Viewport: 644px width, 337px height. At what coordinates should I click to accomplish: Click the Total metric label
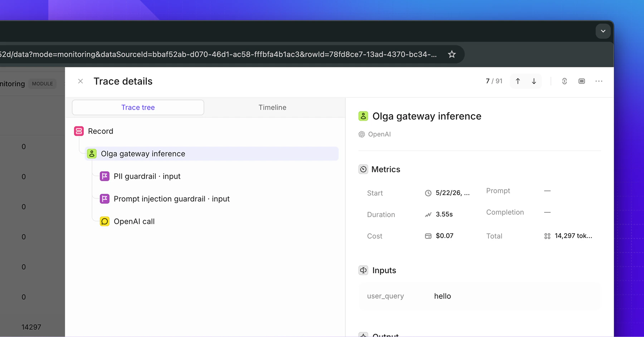494,236
